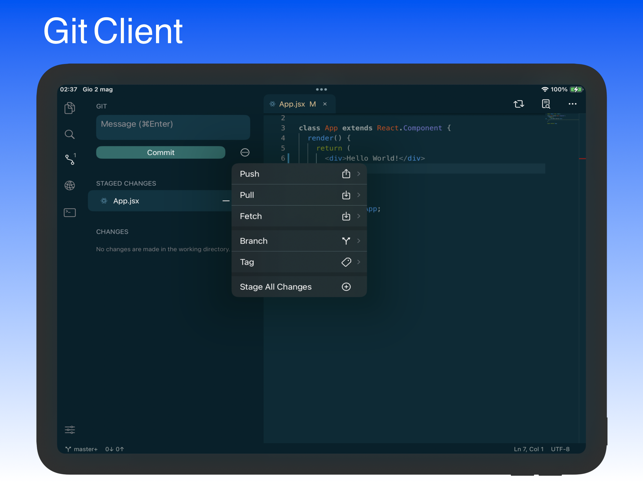Click the gear icon on the App.jsx tab
Screen dimensions: 643x482
point(272,104)
